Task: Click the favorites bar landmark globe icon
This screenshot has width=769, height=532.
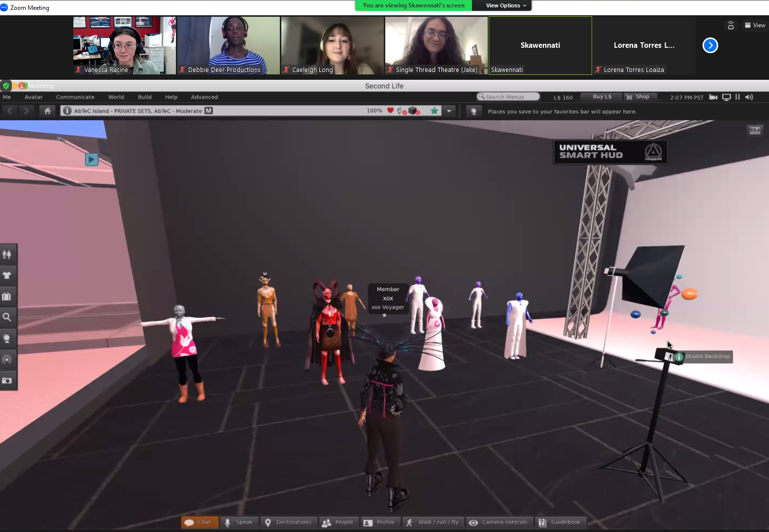Action: pyautogui.click(x=473, y=111)
